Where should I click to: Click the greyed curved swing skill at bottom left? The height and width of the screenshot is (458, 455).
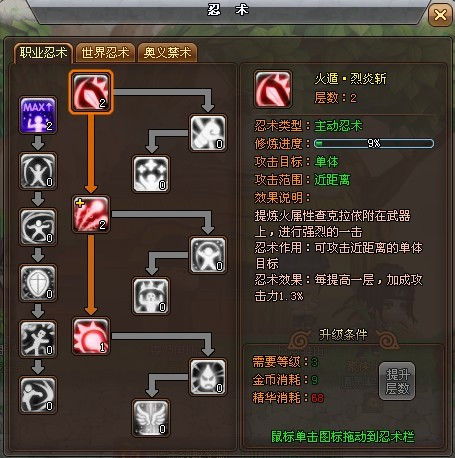coord(38,395)
